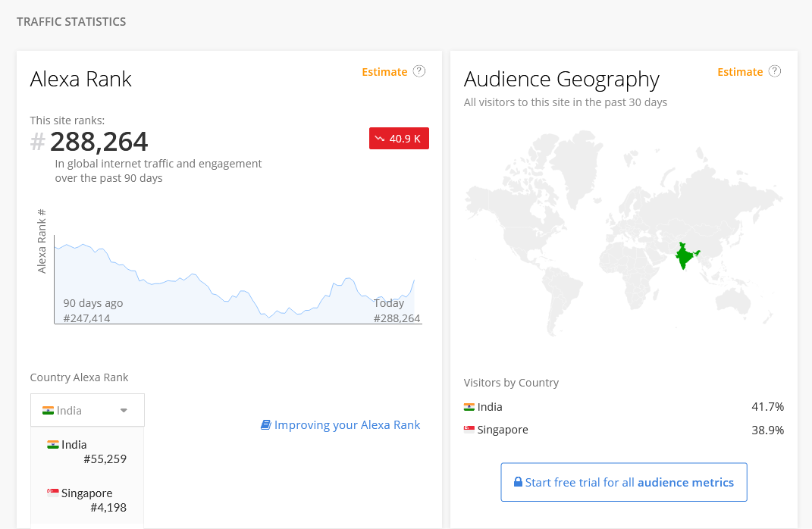Open the Country Alexa Rank dropdown
This screenshot has height=529, width=812.
pos(87,410)
